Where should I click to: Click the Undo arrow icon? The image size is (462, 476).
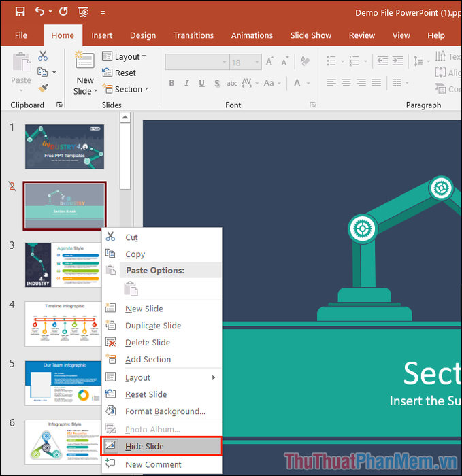[39, 12]
